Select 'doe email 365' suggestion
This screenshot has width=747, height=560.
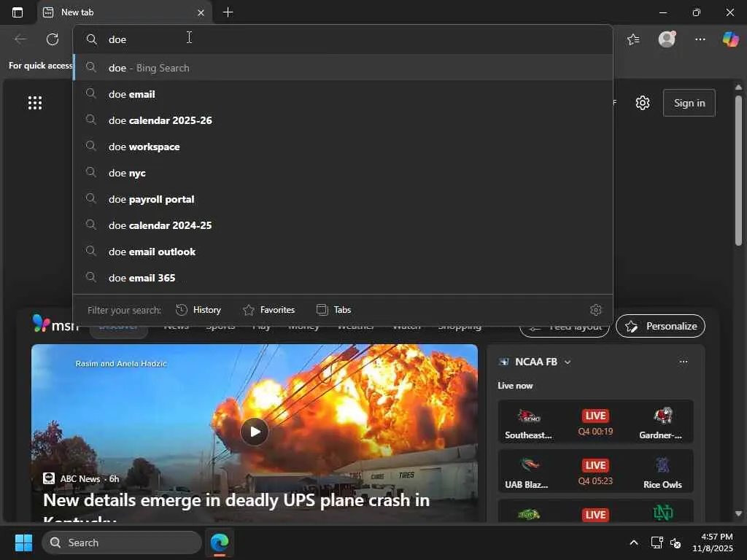[343, 278]
